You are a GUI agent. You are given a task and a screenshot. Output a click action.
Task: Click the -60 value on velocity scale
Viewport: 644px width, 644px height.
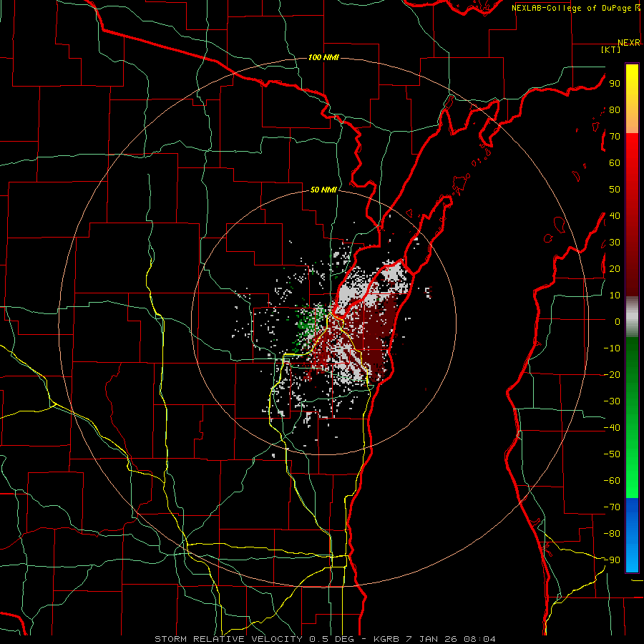612,481
